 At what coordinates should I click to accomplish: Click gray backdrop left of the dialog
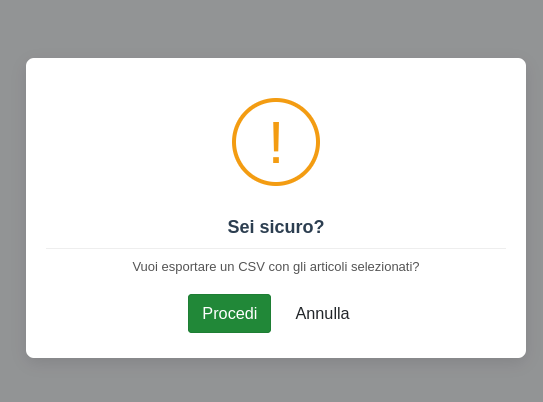point(12,208)
